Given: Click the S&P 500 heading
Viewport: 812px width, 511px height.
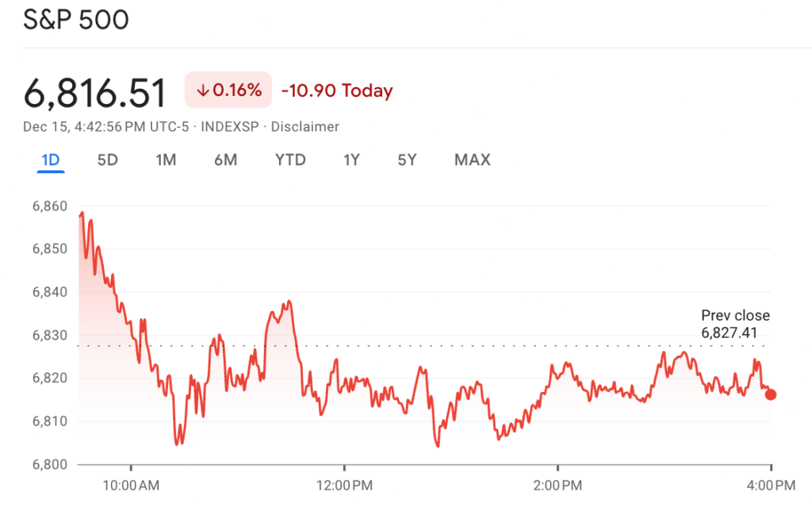Looking at the screenshot, I should (76, 21).
